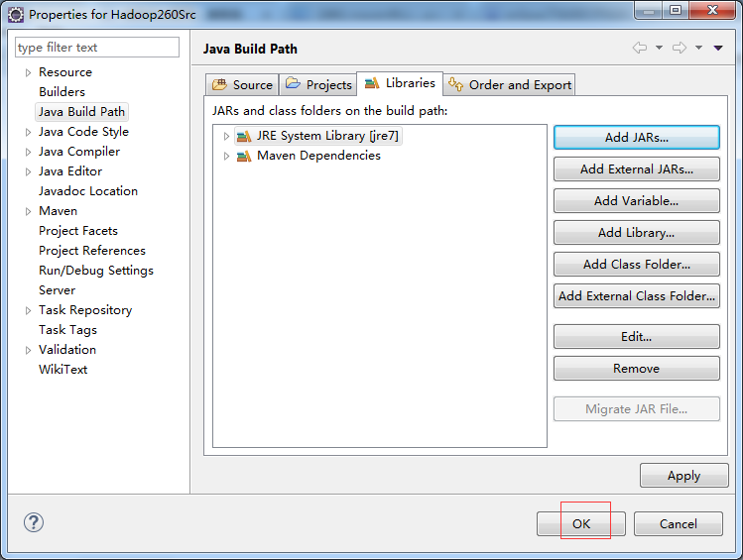Viewport: 743px width, 560px height.
Task: Click the forward navigation arrow icon
Action: point(680,48)
